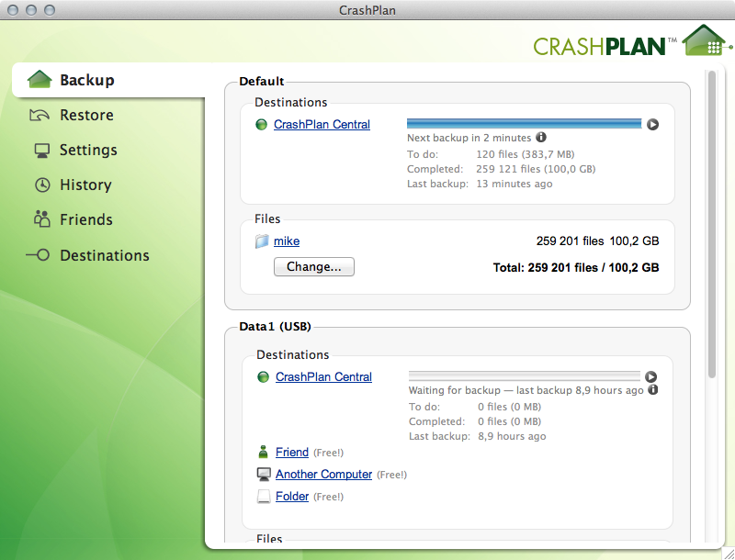The height and width of the screenshot is (560, 735).
Task: Open the Settings tab
Action: tap(88, 150)
